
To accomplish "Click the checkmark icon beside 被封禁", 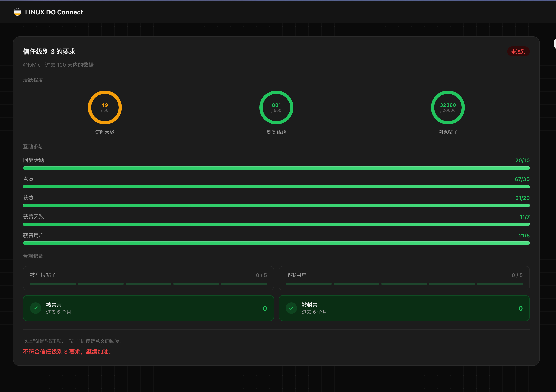I will coord(291,308).
